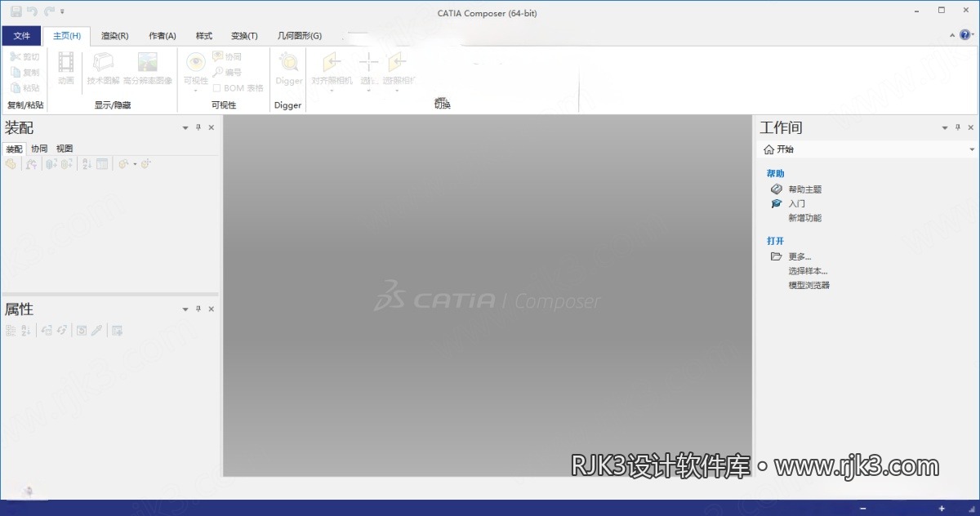The height and width of the screenshot is (516, 980).
Task: Pin the 装配 panel
Action: [198, 128]
